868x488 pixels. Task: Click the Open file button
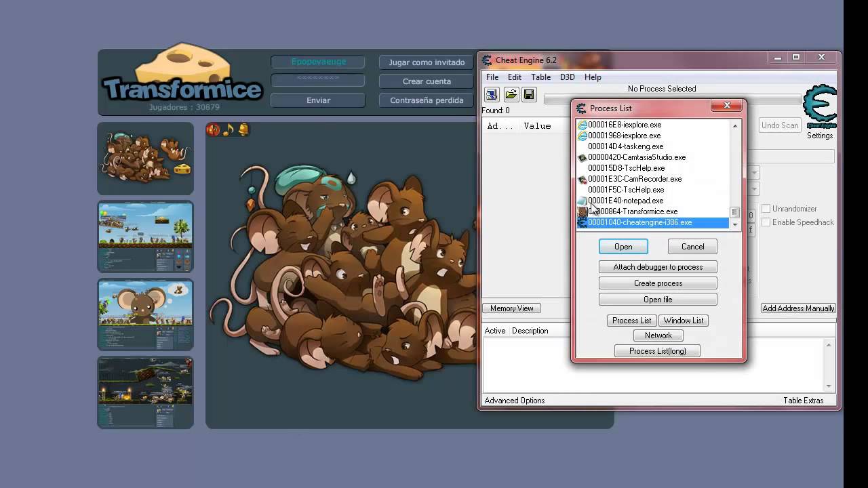coord(658,300)
